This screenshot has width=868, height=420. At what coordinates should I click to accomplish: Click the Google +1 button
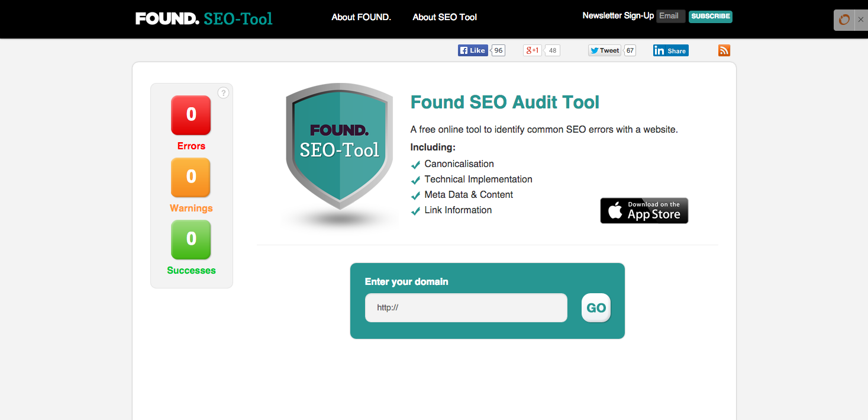pyautogui.click(x=533, y=50)
